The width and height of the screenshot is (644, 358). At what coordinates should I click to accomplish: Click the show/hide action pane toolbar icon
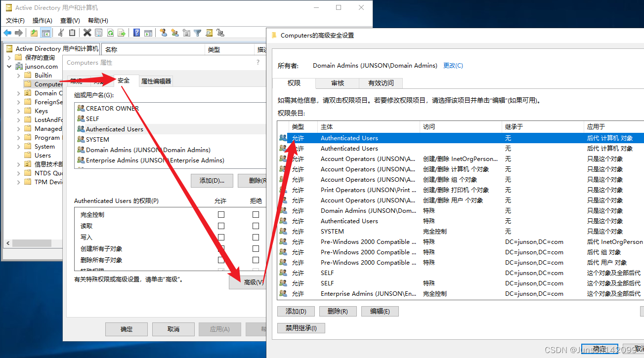[148, 33]
